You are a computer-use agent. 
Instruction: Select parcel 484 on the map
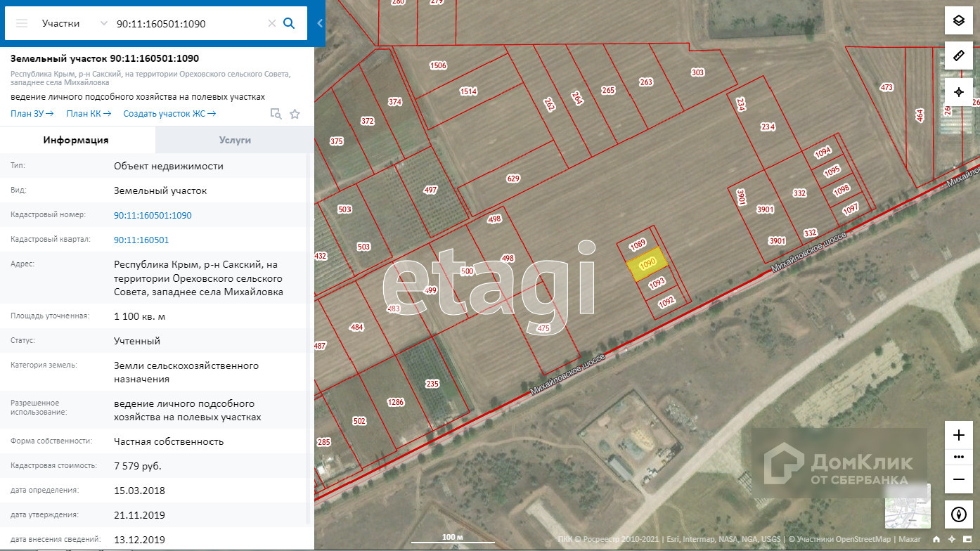[x=356, y=327]
